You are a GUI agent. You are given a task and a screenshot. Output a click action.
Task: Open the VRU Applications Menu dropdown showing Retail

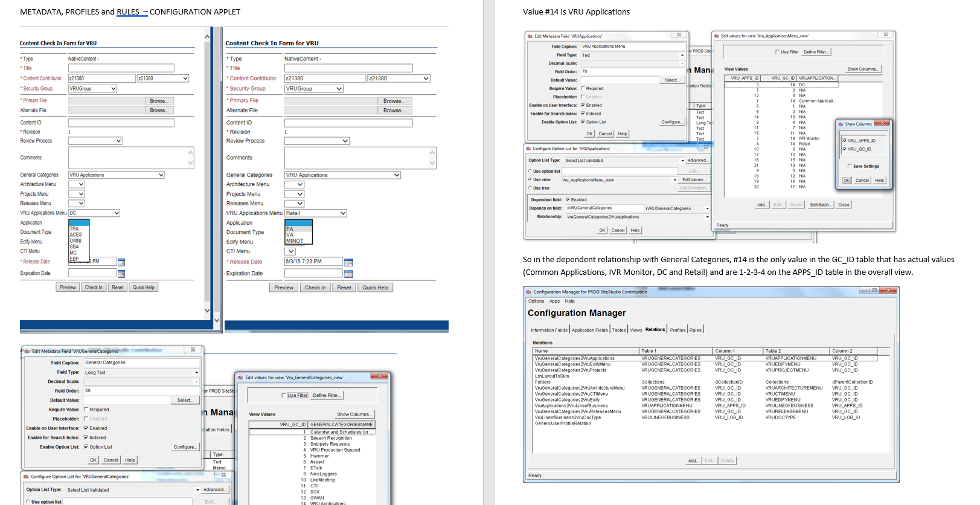click(x=343, y=213)
